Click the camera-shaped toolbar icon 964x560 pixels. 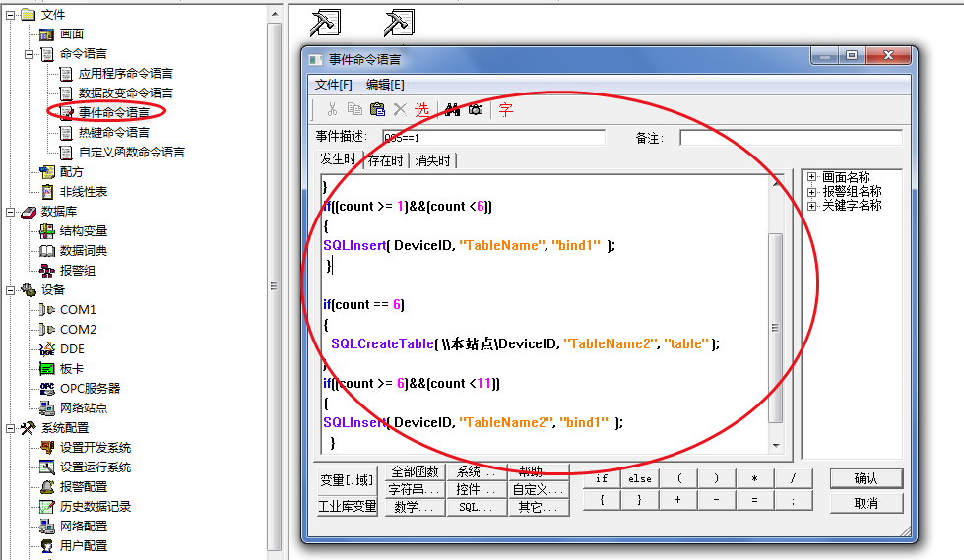[476, 109]
